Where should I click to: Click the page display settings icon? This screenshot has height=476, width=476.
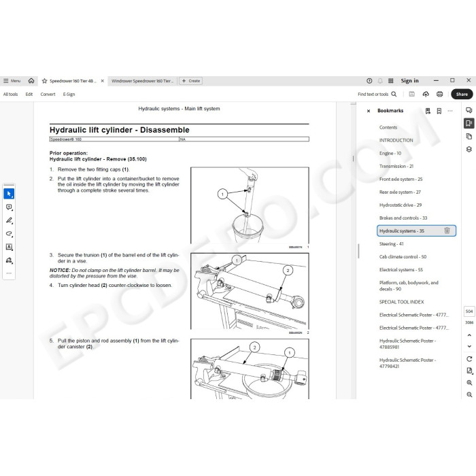(x=469, y=371)
